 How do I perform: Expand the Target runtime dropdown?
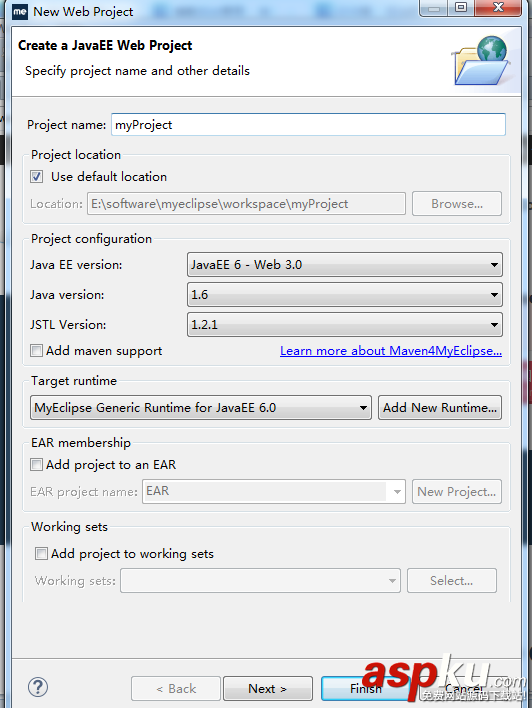[x=201, y=408]
